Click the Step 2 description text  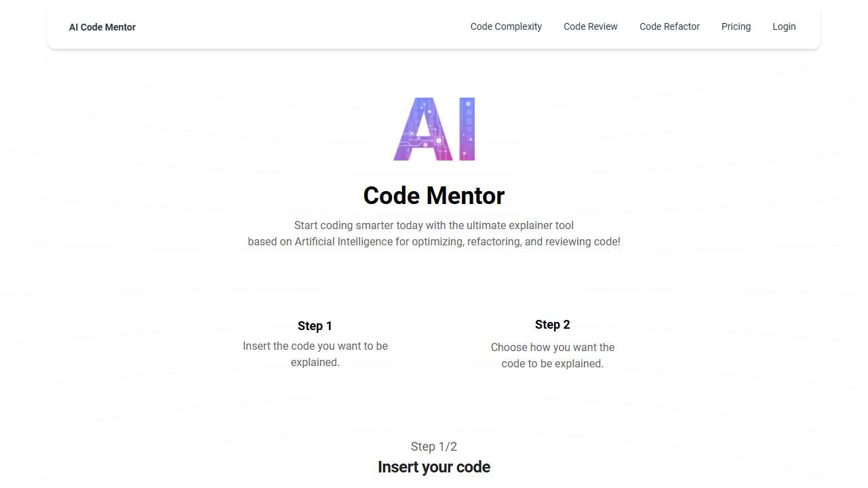553,355
